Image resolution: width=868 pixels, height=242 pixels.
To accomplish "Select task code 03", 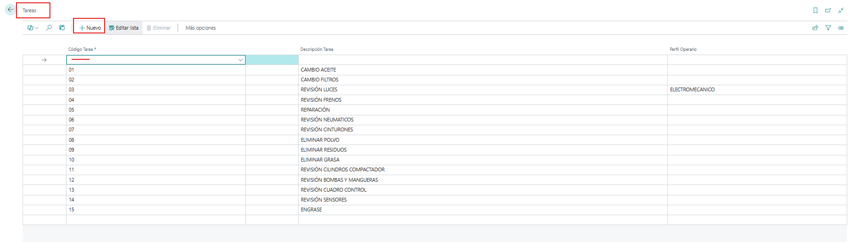I will click(x=156, y=89).
